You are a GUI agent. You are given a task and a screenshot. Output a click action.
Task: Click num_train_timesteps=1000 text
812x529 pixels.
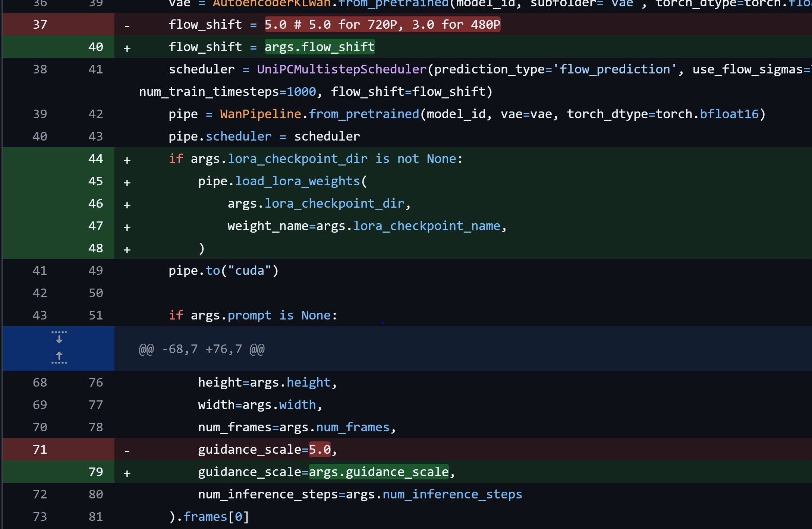point(227,92)
